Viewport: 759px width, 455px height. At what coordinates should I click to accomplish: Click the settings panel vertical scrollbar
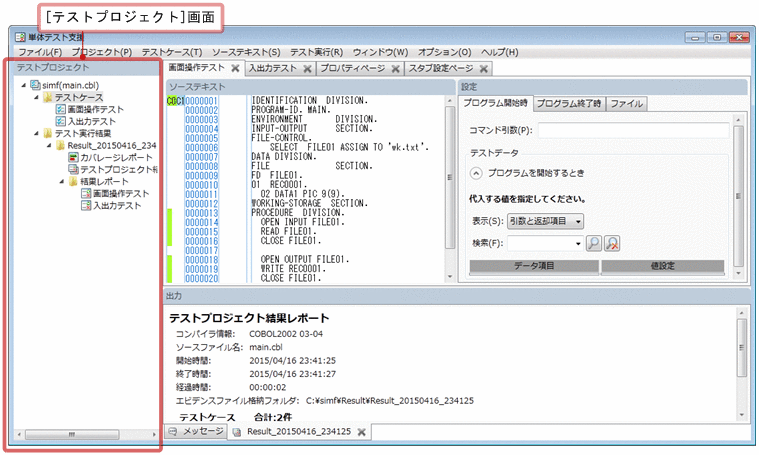tap(738, 196)
